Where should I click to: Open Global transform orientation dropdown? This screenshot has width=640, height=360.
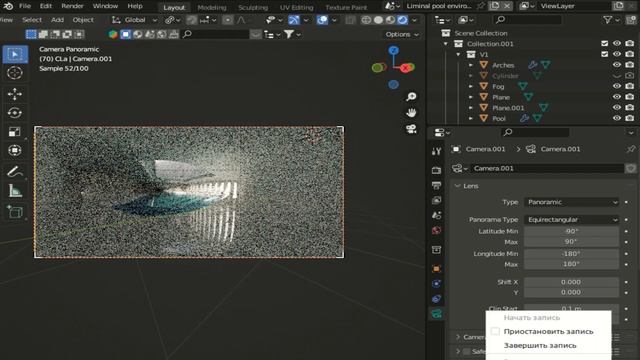coord(135,20)
